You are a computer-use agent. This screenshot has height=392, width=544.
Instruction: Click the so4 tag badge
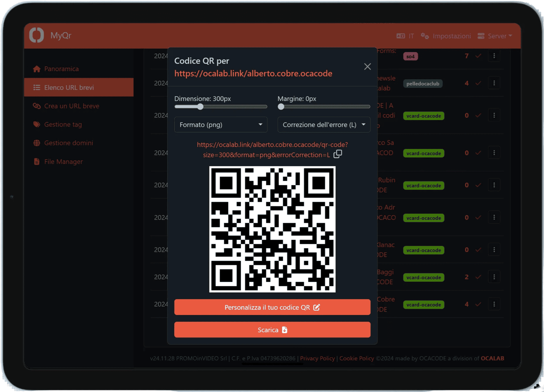coord(410,56)
